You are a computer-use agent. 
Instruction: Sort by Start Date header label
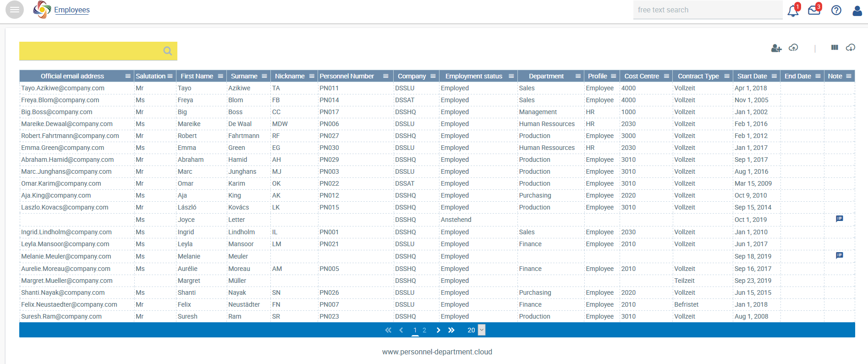tap(752, 76)
